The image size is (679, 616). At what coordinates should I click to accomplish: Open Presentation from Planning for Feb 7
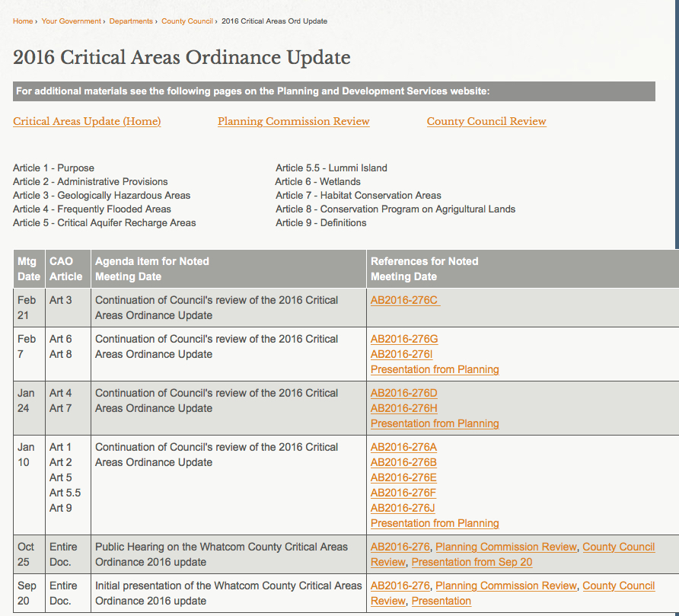435,369
